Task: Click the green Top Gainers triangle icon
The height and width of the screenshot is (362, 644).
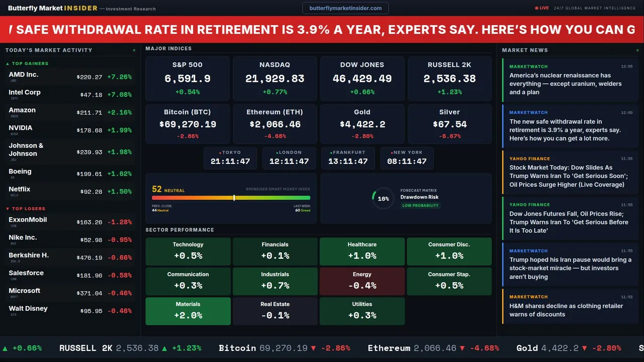Action: (x=8, y=64)
